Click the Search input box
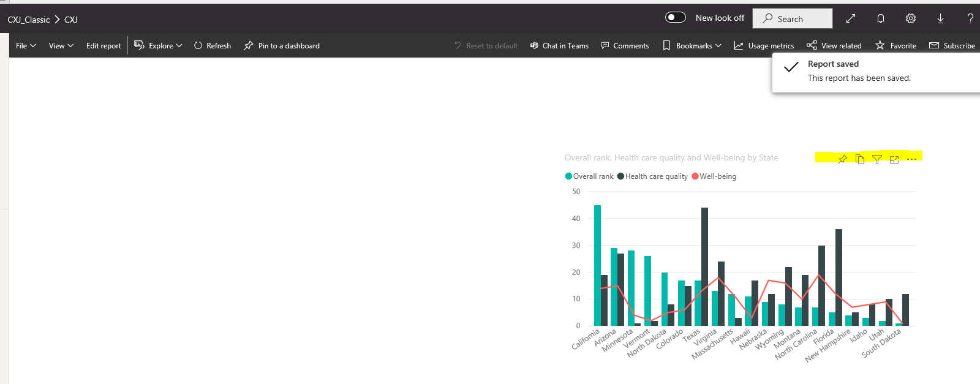Viewport: 980px width, 384px height. coord(792,18)
